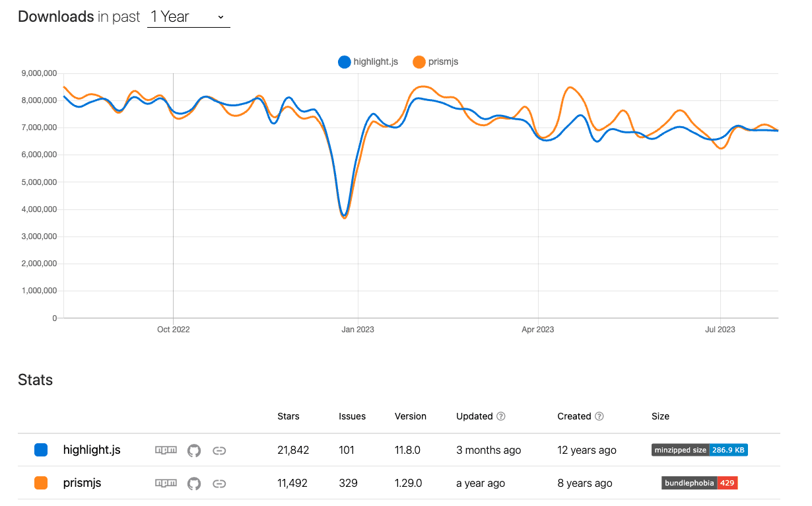The height and width of the screenshot is (506, 812).
Task: Click the 9,000,000 y-axis label
Action: (x=40, y=73)
